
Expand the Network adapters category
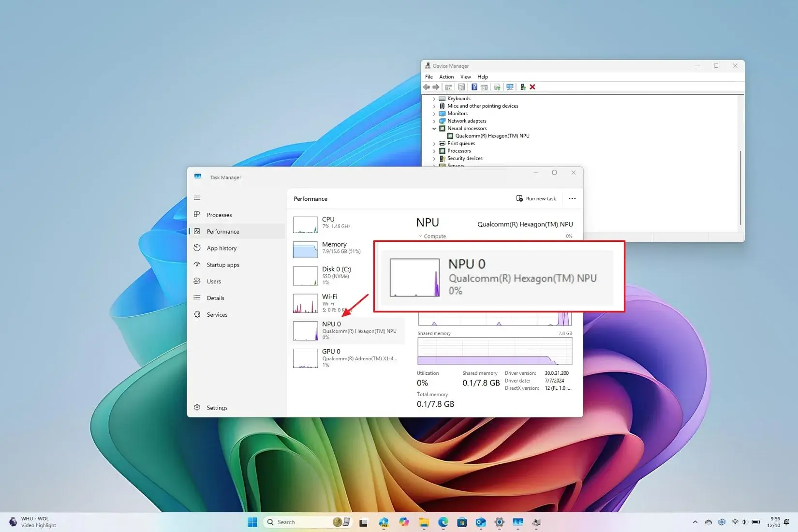click(434, 121)
